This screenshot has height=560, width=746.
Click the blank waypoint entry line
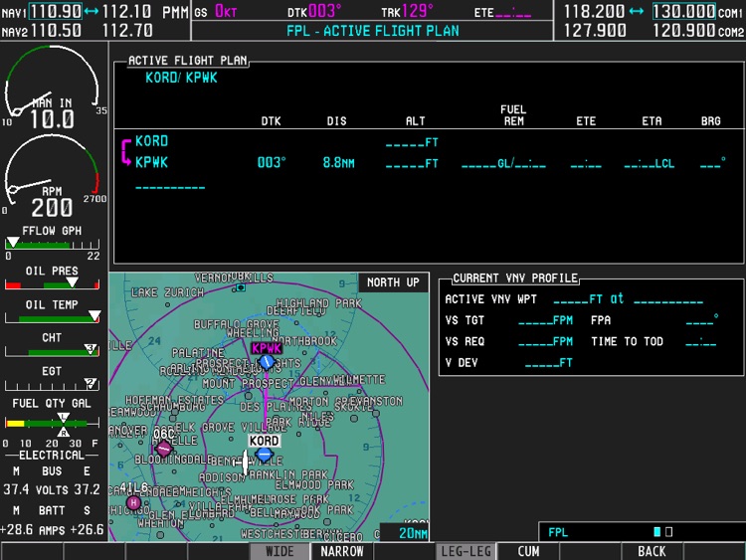click(170, 187)
